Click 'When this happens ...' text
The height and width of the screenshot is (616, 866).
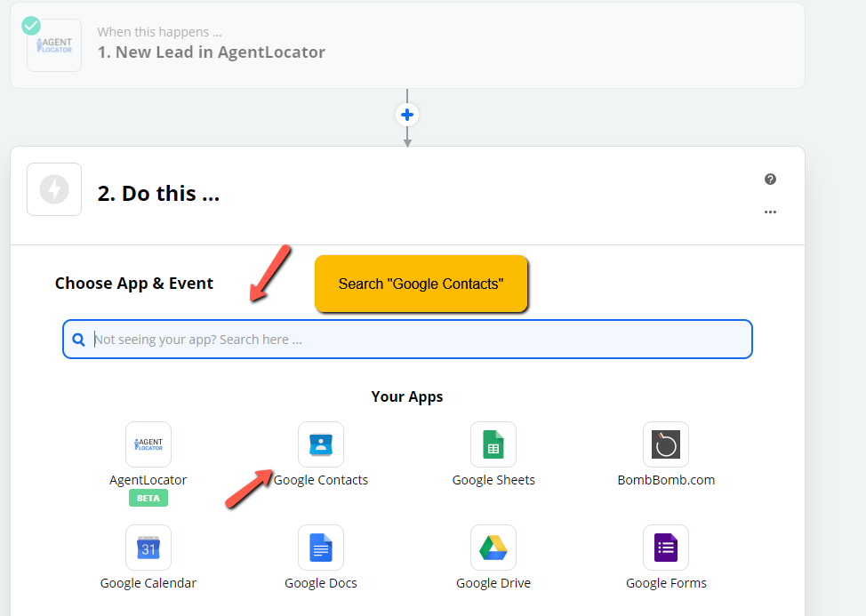click(x=160, y=32)
